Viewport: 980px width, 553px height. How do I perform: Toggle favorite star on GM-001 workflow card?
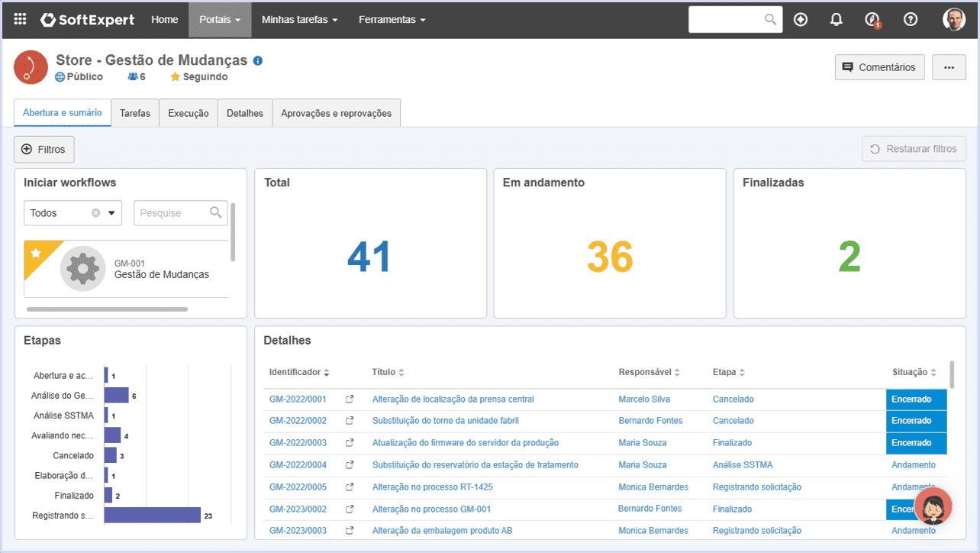tap(35, 253)
